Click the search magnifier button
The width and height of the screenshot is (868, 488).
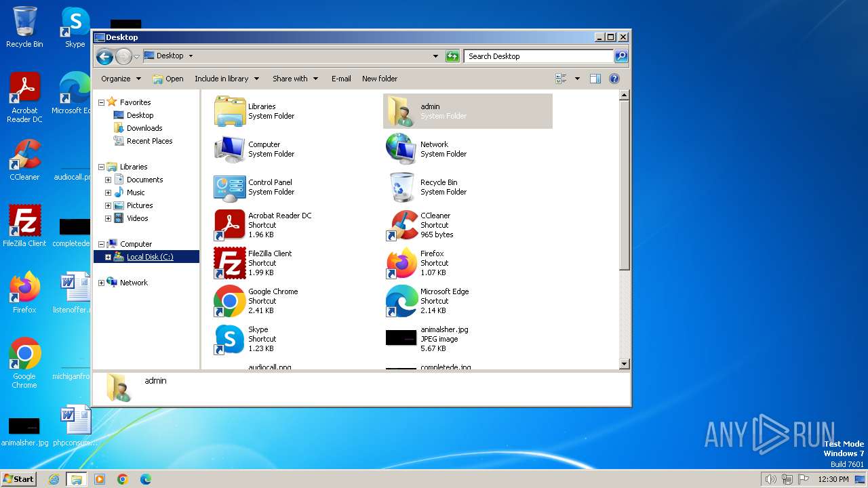click(x=621, y=56)
